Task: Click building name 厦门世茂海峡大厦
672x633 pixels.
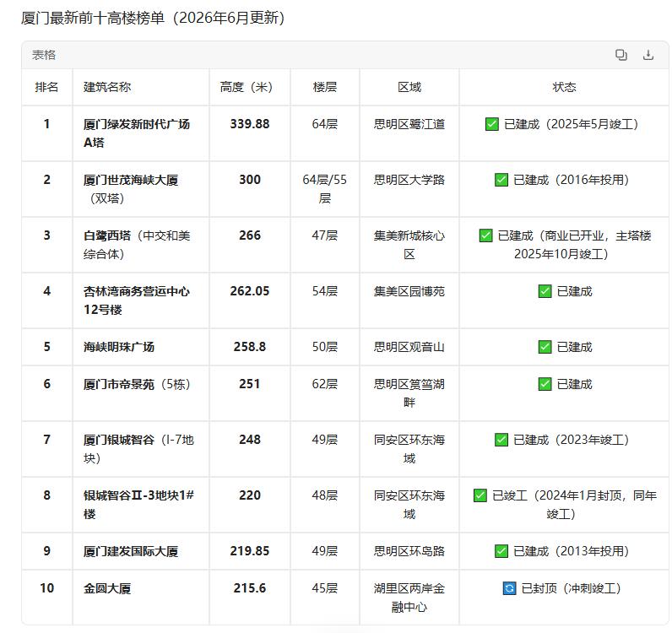Action: (x=131, y=180)
